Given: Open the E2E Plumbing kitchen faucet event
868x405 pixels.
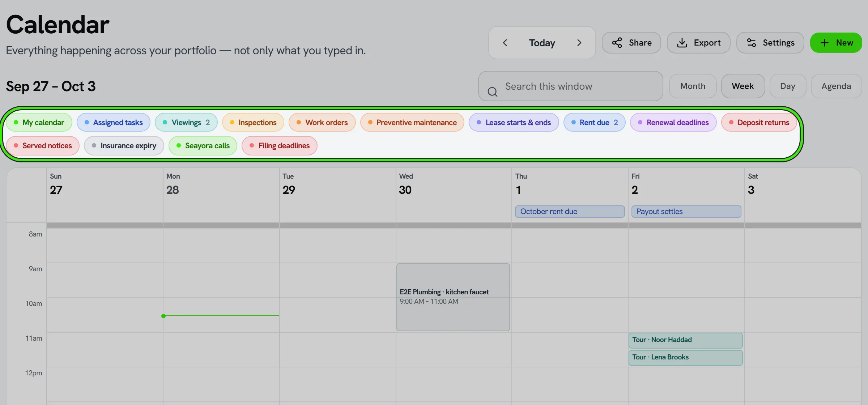Looking at the screenshot, I should pyautogui.click(x=453, y=297).
